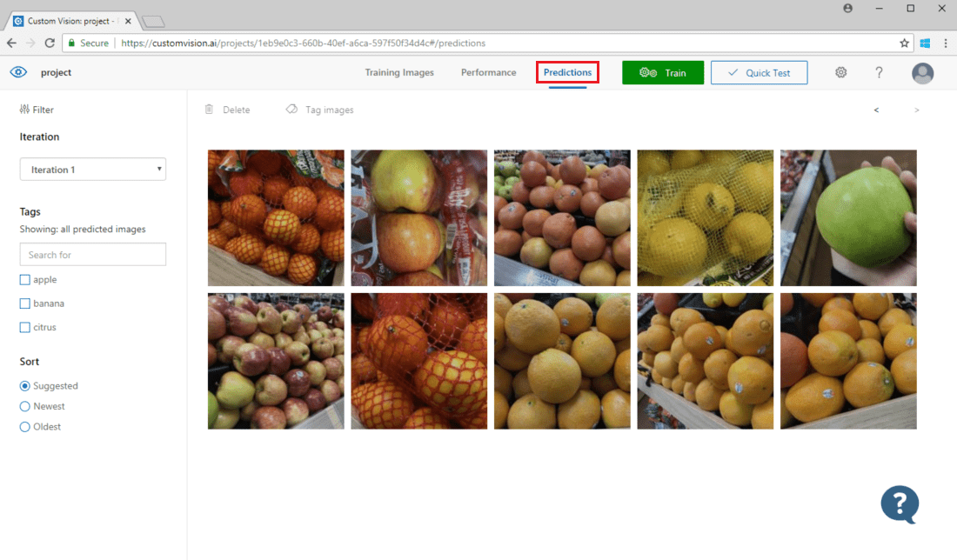Enable the banana tag filter

(x=25, y=303)
